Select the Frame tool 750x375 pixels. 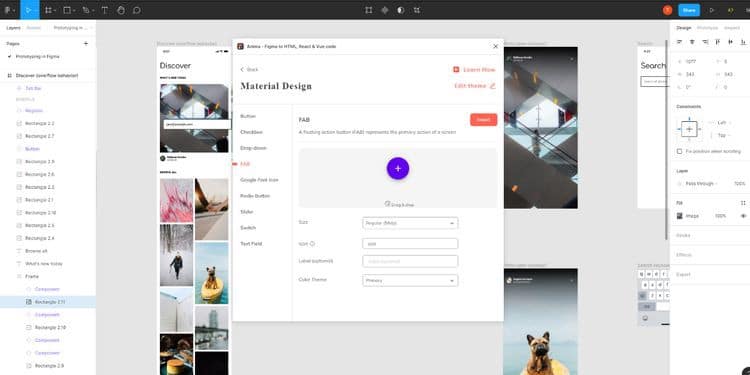pyautogui.click(x=48, y=10)
